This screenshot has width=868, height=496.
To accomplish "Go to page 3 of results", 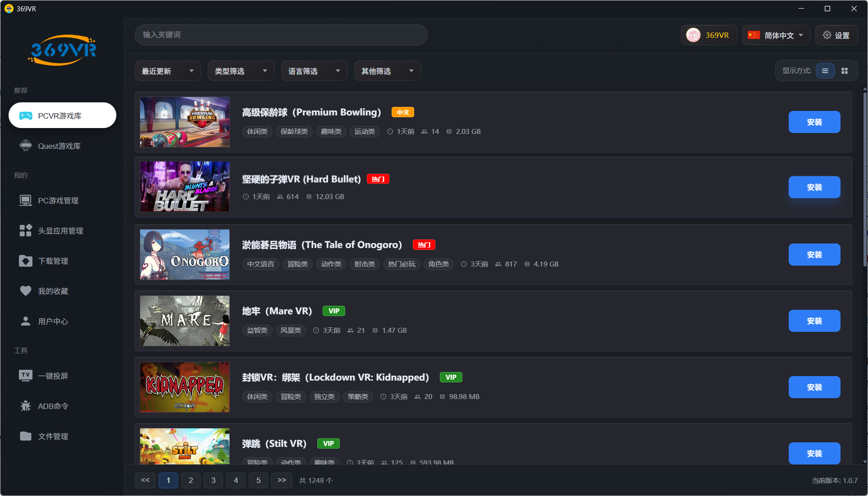I will point(213,480).
